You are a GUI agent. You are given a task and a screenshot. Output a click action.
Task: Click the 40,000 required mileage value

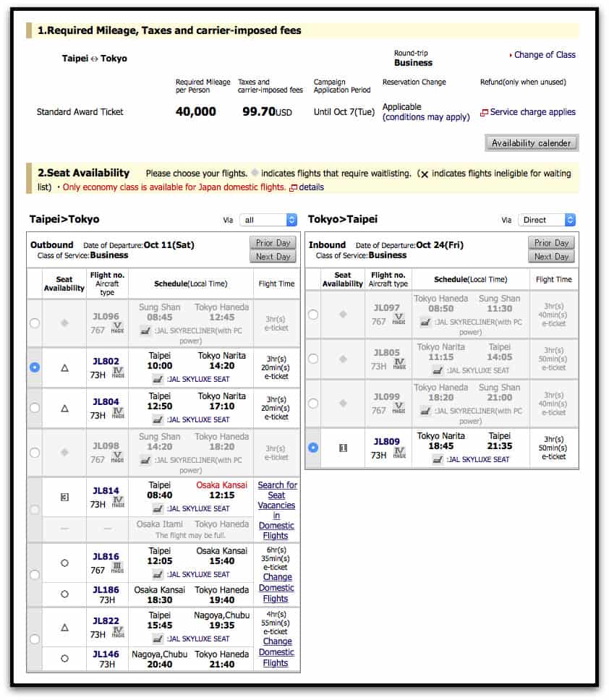(195, 111)
